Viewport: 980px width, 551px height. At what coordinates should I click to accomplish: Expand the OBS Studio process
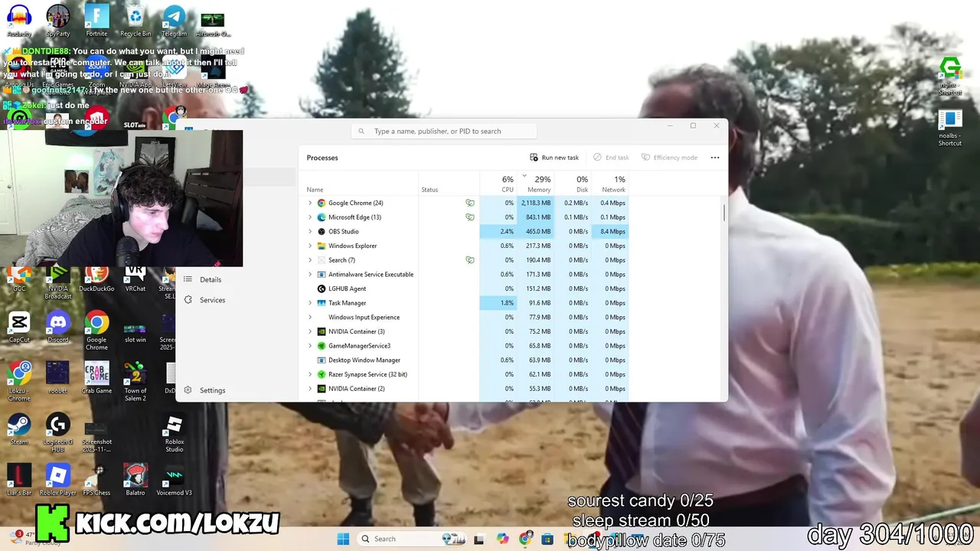pyautogui.click(x=310, y=231)
